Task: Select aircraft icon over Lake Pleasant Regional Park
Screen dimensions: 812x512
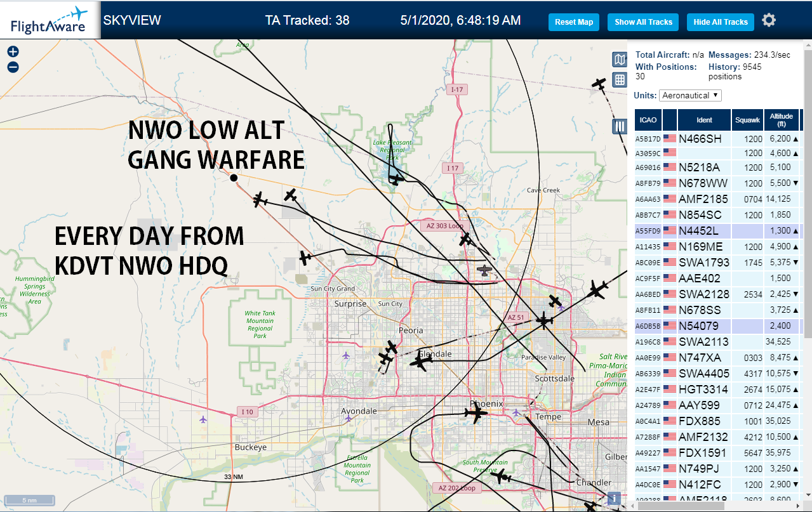Action: 396,180
